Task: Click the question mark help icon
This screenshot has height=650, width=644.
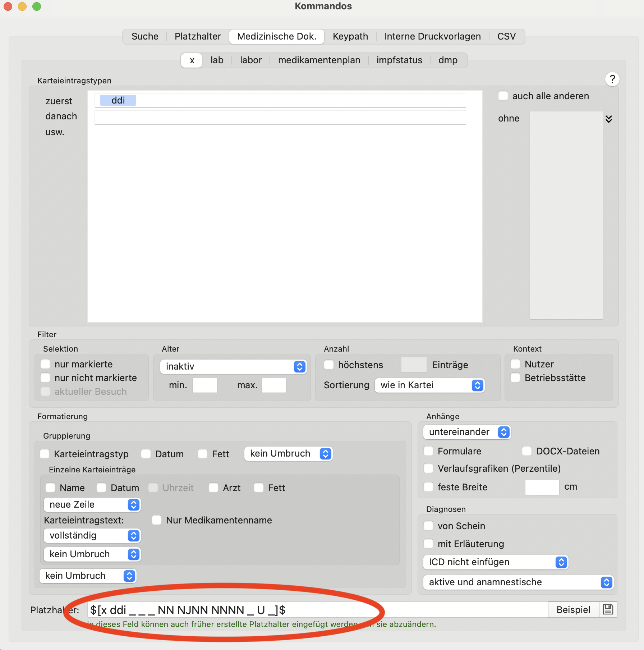Action: tap(612, 79)
